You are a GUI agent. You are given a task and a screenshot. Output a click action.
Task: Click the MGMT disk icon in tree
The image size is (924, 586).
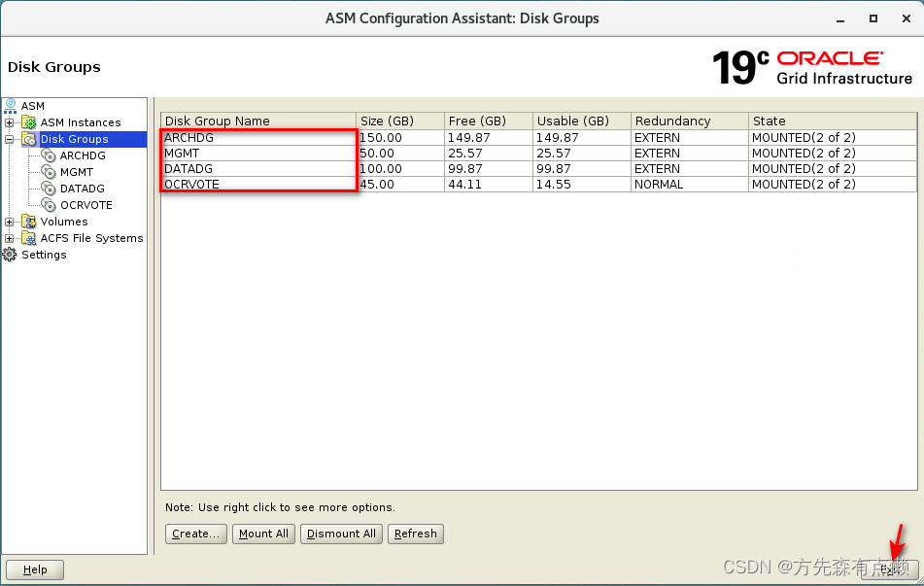pyautogui.click(x=49, y=172)
